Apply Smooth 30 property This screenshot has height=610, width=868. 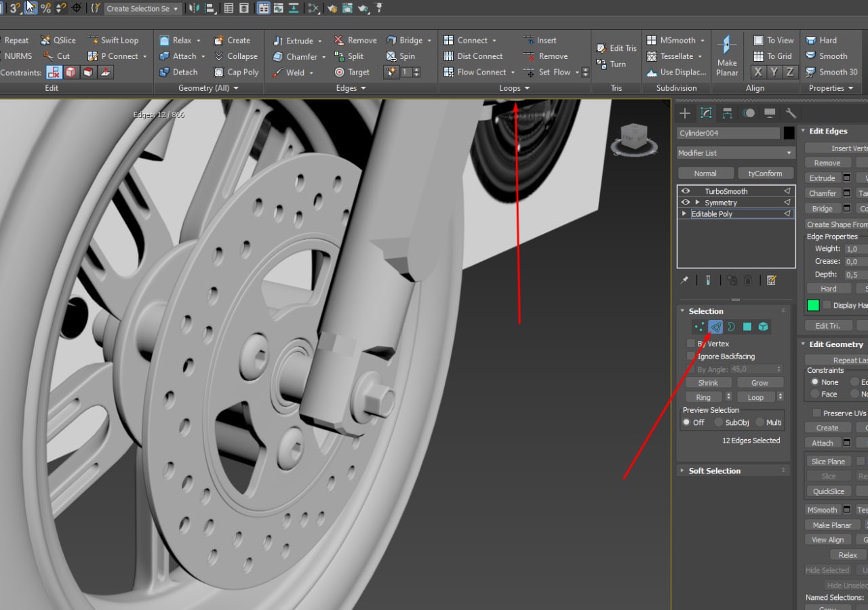[831, 72]
